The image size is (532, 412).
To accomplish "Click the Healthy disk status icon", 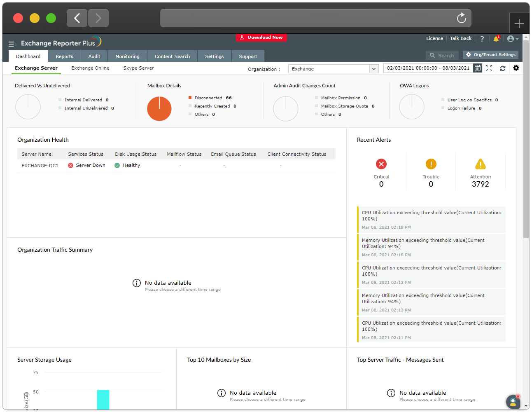I will (x=117, y=165).
